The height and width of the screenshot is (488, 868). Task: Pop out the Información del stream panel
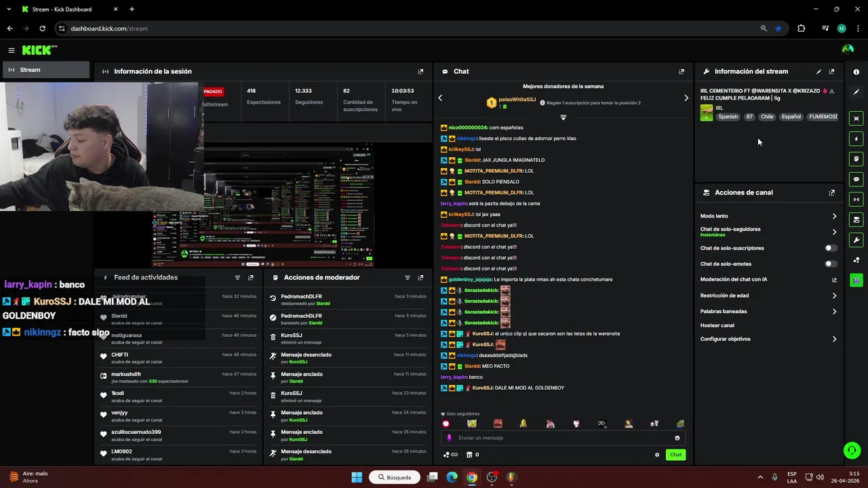click(831, 71)
